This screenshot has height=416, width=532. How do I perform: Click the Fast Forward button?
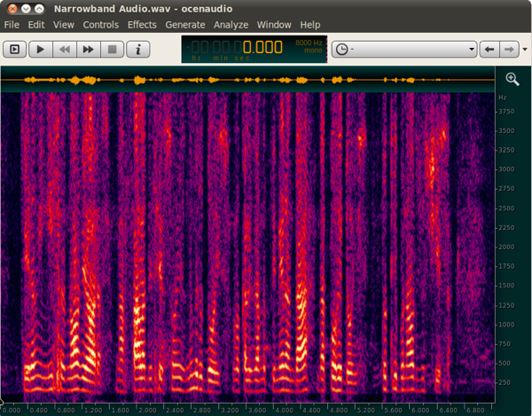[x=88, y=50]
